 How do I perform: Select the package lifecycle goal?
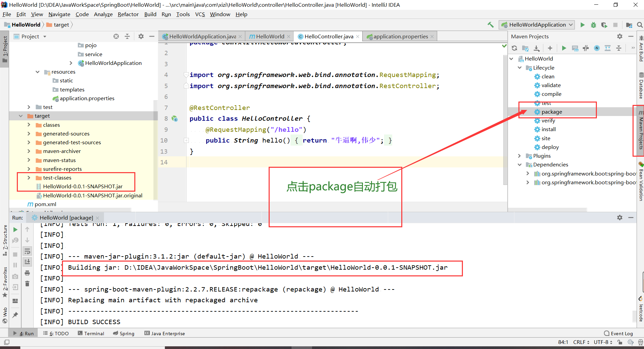pyautogui.click(x=551, y=112)
